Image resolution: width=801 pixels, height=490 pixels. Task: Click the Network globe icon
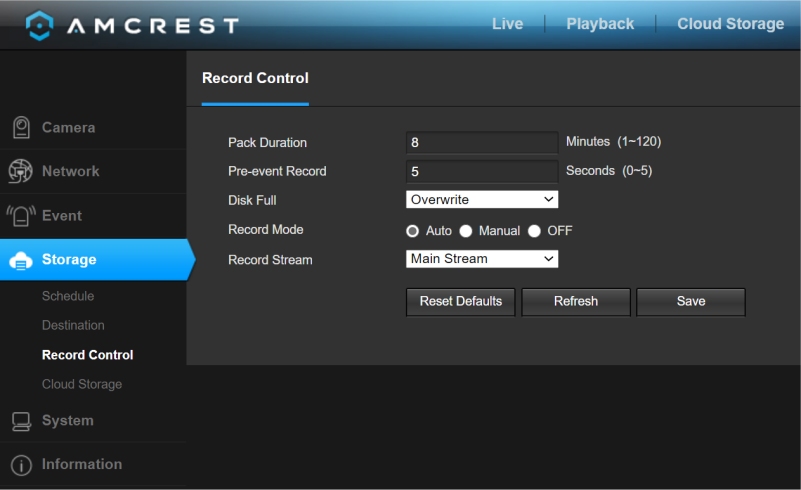click(x=20, y=171)
